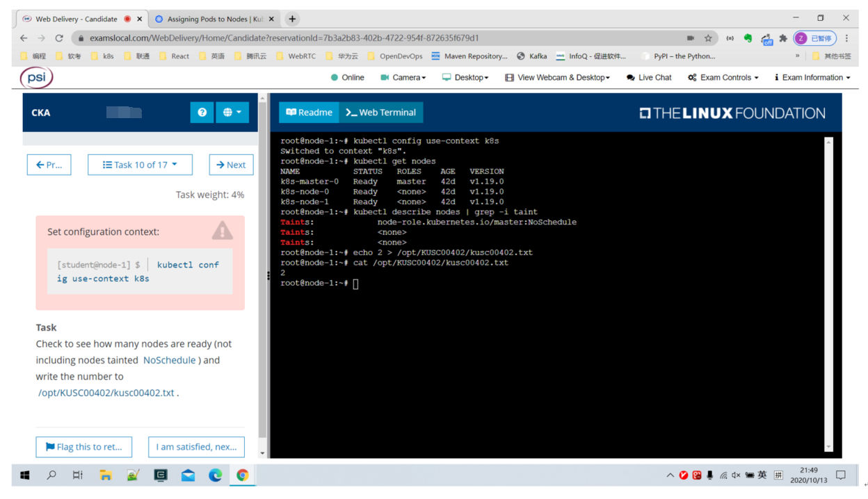Open the help question-mark icon
The image size is (868, 499).
coord(202,112)
